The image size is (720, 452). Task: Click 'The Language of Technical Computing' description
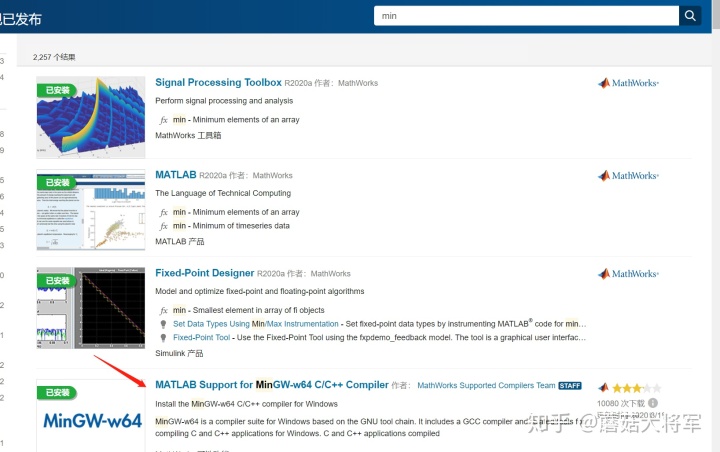tap(223, 193)
